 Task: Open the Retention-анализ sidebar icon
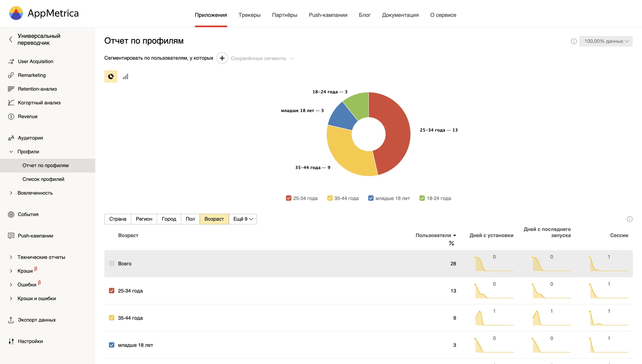pyautogui.click(x=11, y=89)
